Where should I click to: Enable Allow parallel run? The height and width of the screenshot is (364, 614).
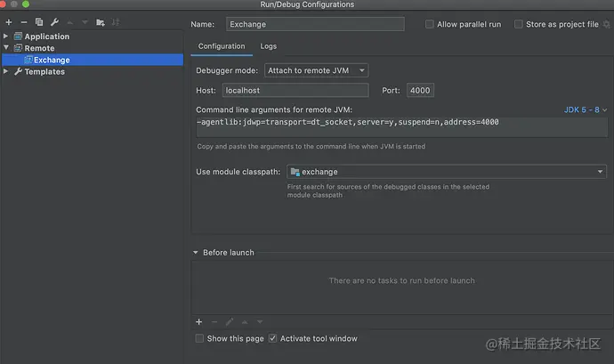[430, 24]
